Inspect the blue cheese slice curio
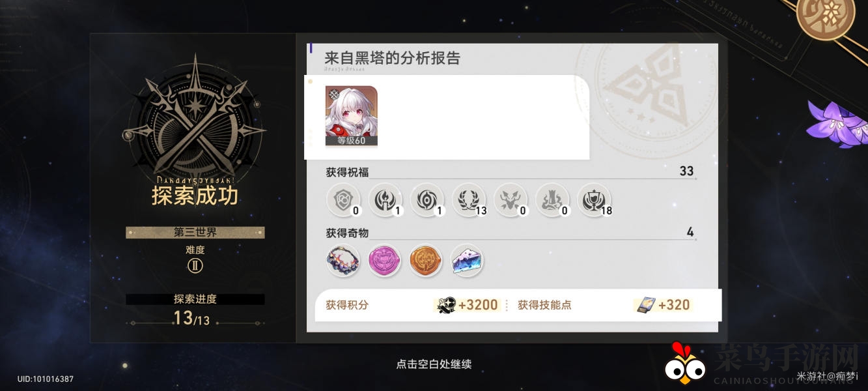 468,261
